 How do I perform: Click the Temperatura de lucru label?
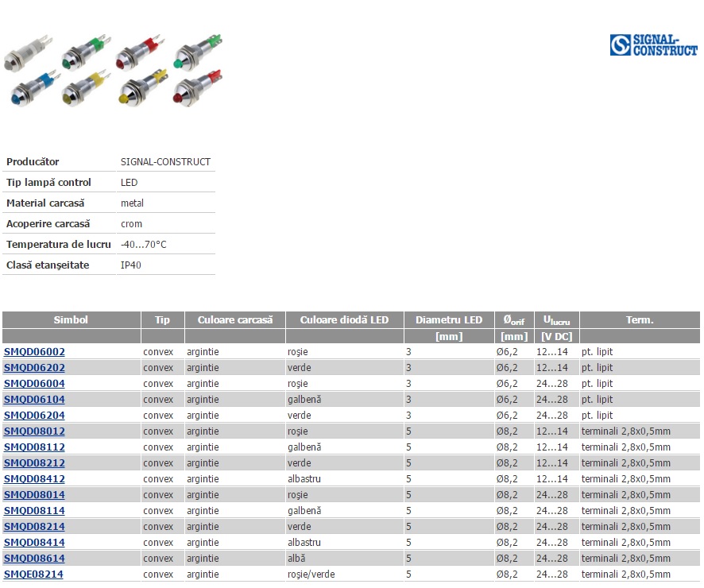(58, 245)
